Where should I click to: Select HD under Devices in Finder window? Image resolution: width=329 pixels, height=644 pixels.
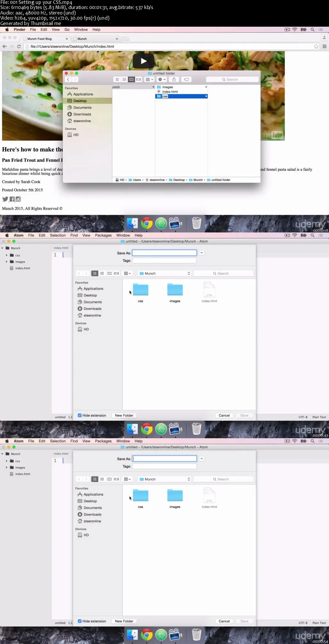[76, 135]
